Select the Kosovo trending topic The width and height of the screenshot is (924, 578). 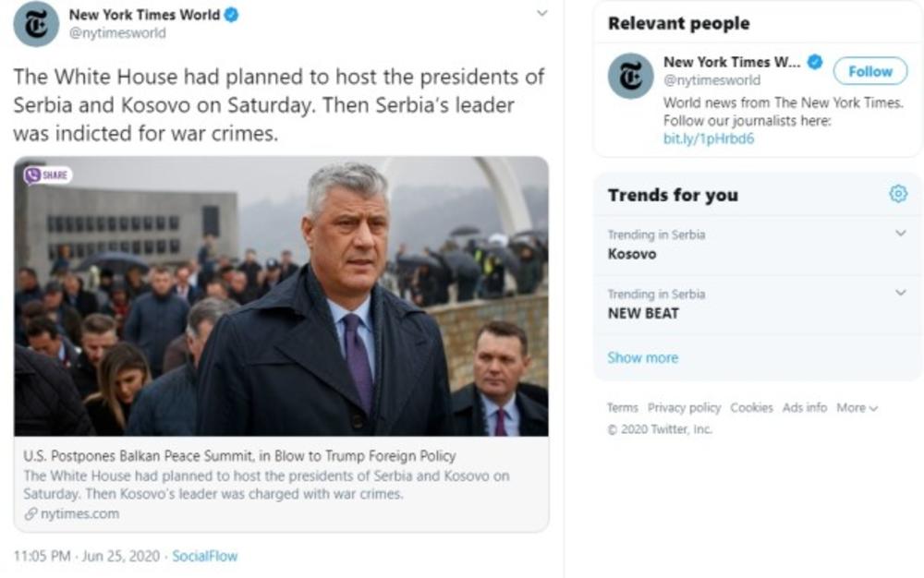(x=632, y=254)
